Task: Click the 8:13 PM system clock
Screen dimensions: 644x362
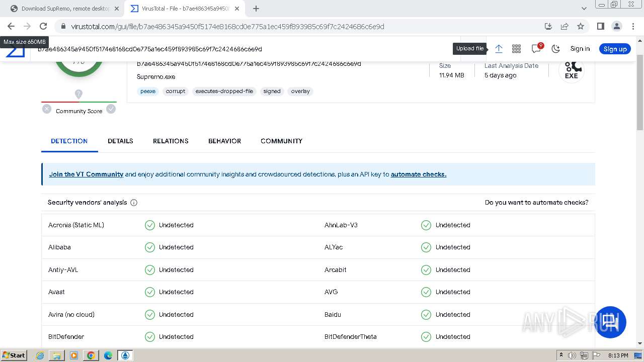Action: (x=618, y=355)
